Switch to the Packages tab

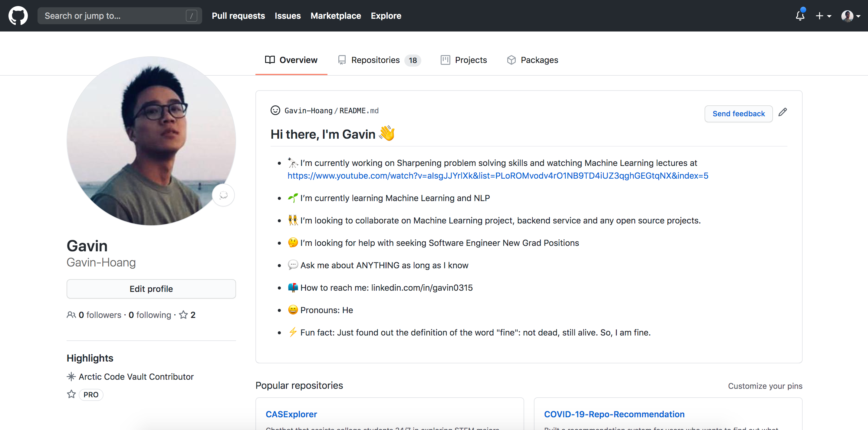pyautogui.click(x=532, y=60)
